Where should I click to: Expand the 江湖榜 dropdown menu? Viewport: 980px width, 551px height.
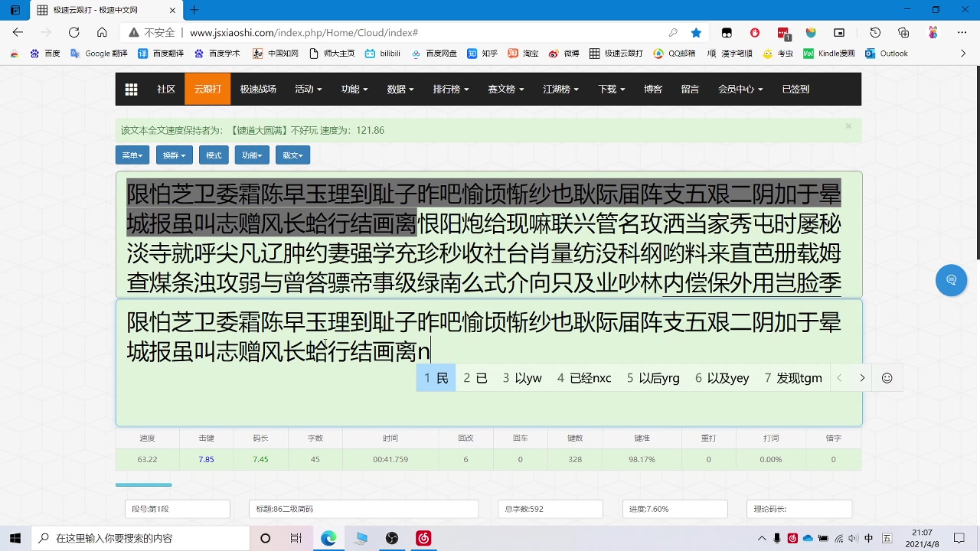coord(561,89)
